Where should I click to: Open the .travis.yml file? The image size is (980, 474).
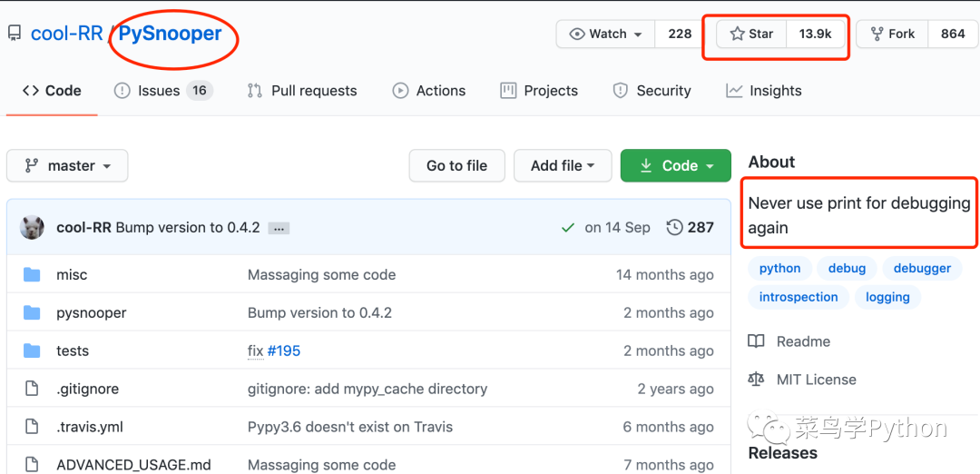(x=89, y=427)
